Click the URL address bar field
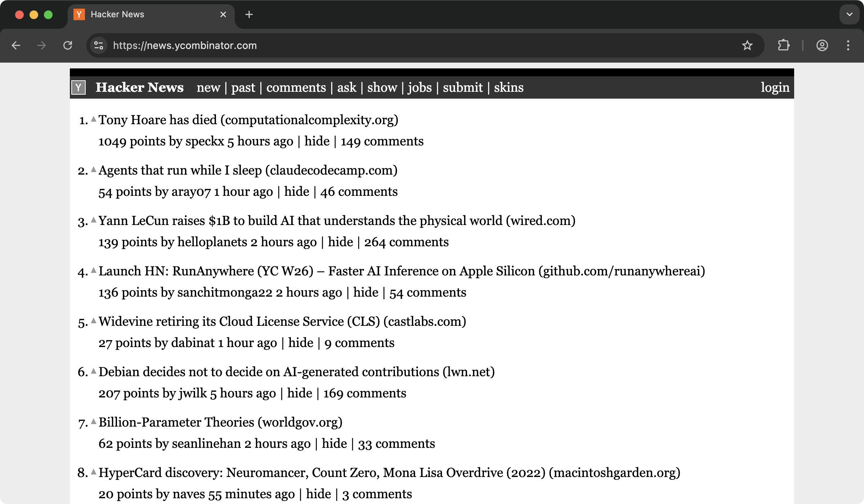The image size is (864, 504). point(396,45)
